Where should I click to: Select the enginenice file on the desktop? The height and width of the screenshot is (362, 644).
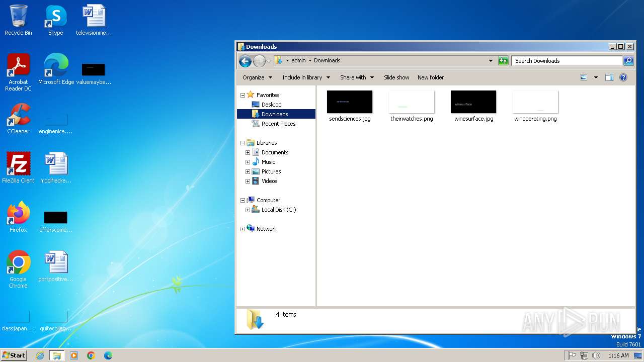pos(56,123)
